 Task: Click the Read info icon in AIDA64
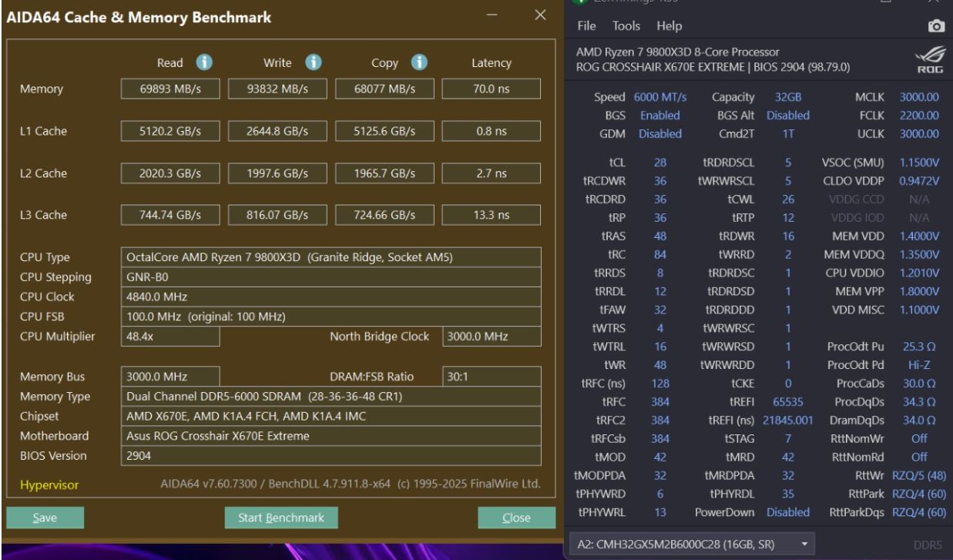pos(206,62)
